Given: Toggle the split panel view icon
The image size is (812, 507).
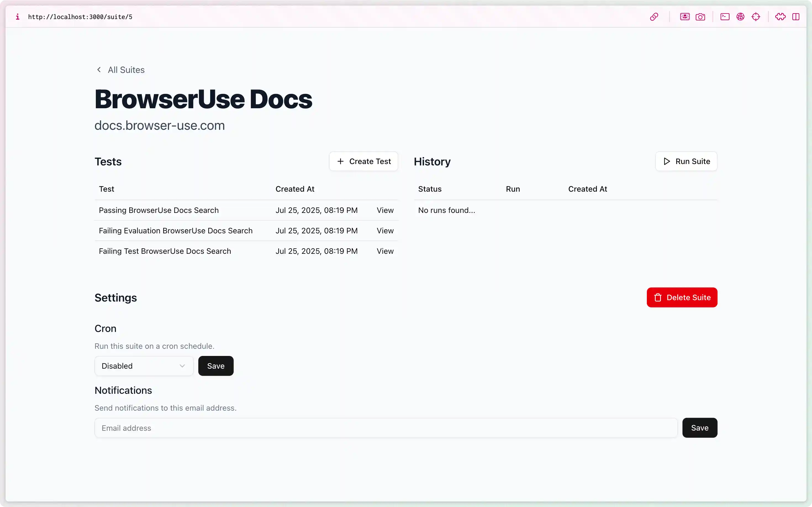Looking at the screenshot, I should tap(796, 17).
